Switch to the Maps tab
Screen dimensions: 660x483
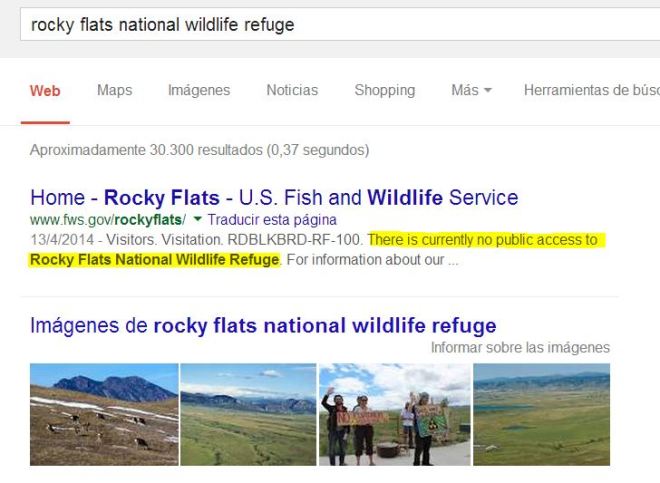pos(114,91)
